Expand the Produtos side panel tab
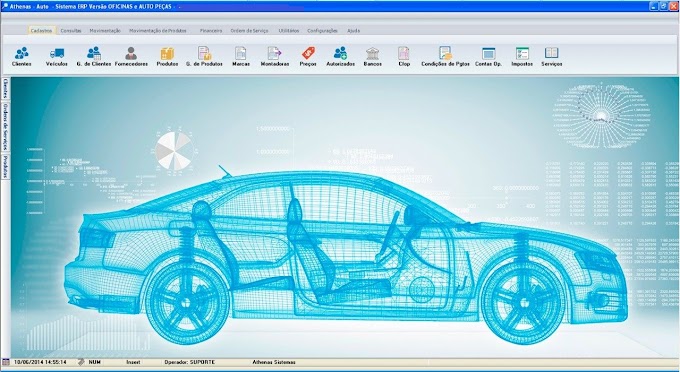The width and height of the screenshot is (680, 372). pyautogui.click(x=5, y=166)
